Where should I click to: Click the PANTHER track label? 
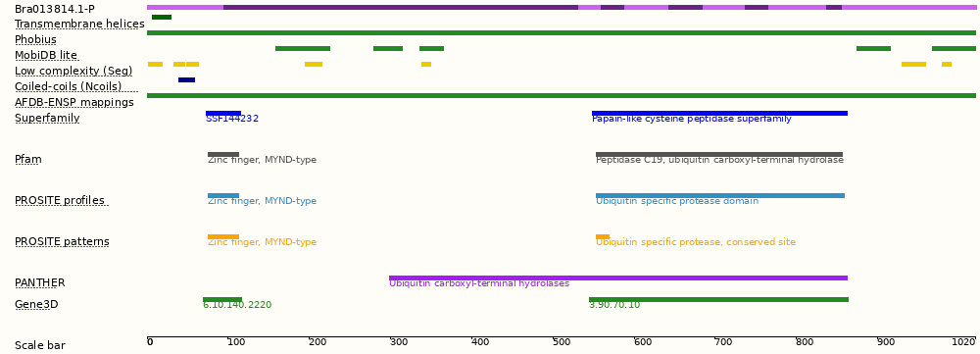(40, 282)
